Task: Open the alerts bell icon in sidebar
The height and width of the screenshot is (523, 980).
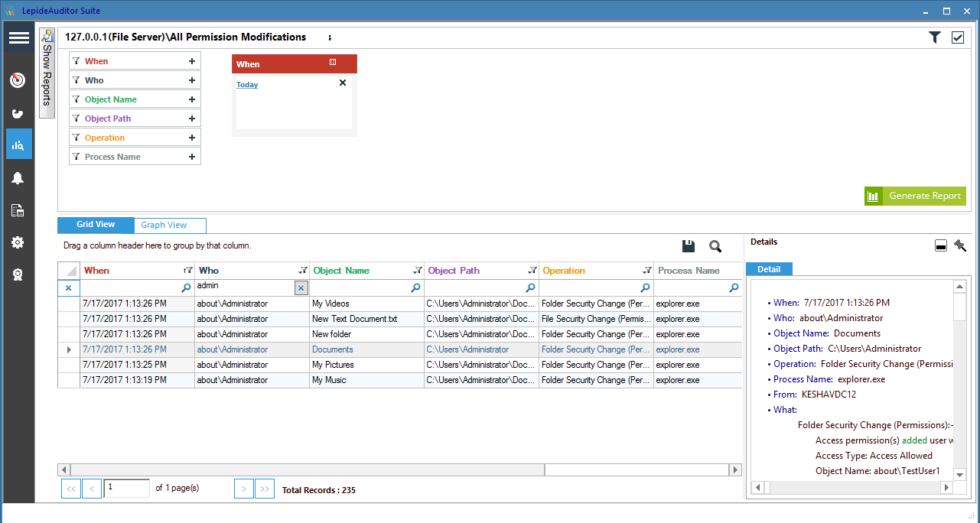Action: pos(18,178)
